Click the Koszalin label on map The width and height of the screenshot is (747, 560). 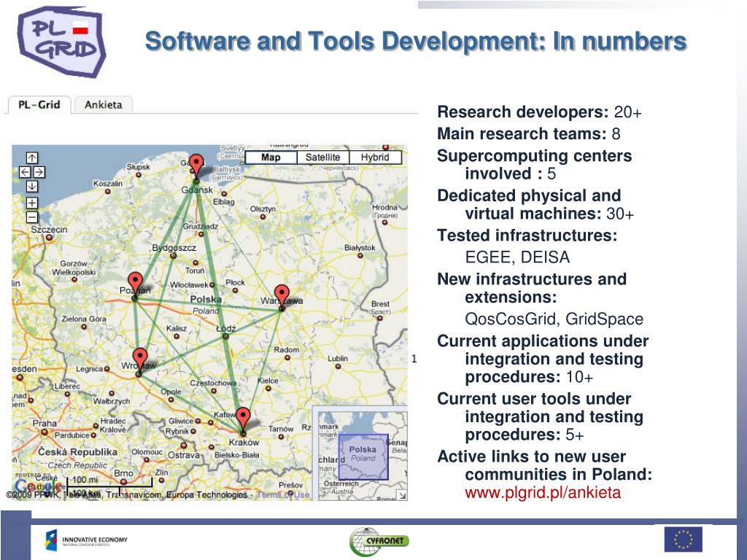[108, 183]
